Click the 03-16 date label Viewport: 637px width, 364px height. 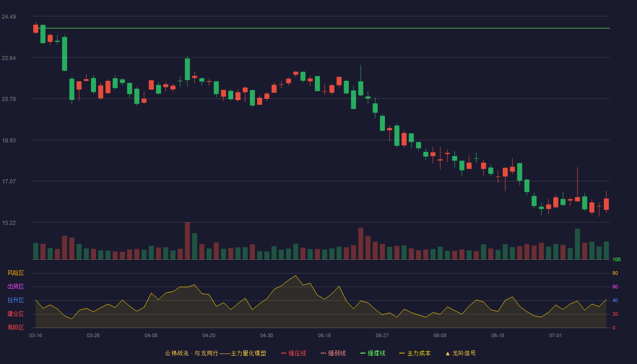pos(35,335)
